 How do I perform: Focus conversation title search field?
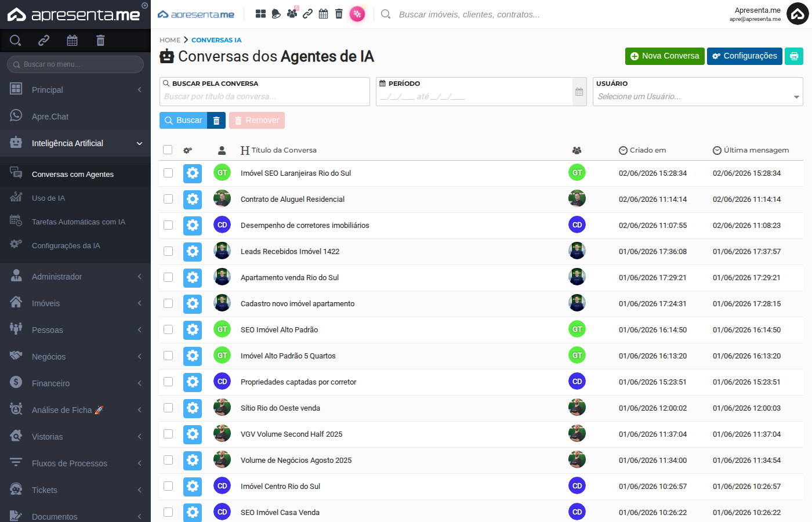264,97
